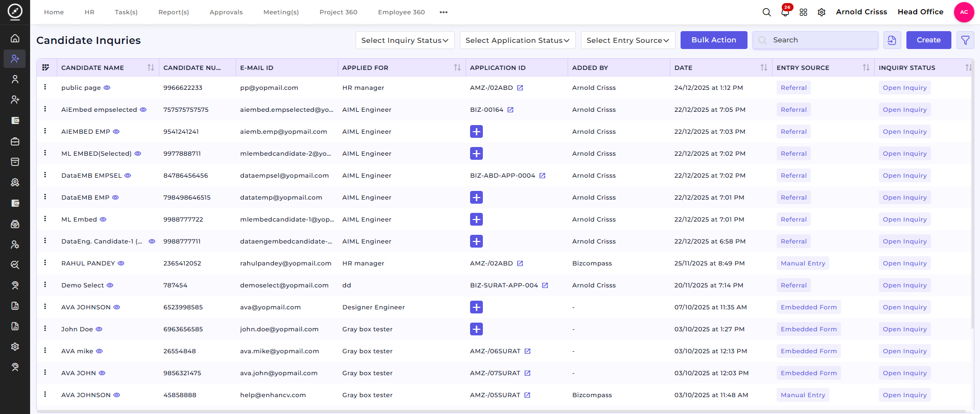
Task: View public page candidate via eye icon
Action: 107,88
